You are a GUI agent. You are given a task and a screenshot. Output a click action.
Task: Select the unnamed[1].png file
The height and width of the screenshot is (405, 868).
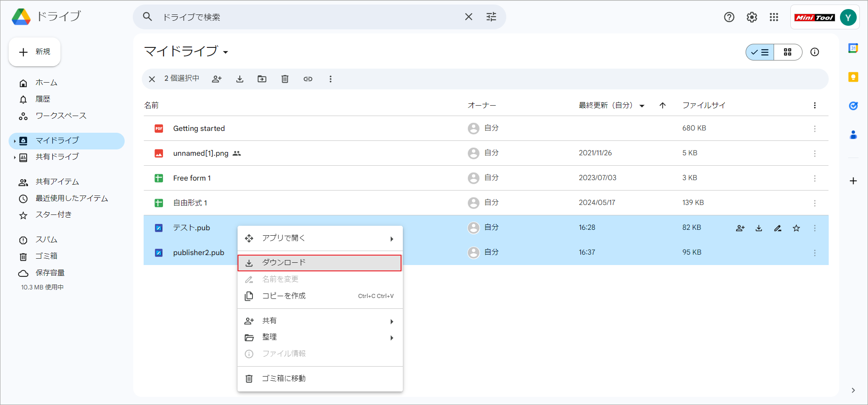pos(486,153)
